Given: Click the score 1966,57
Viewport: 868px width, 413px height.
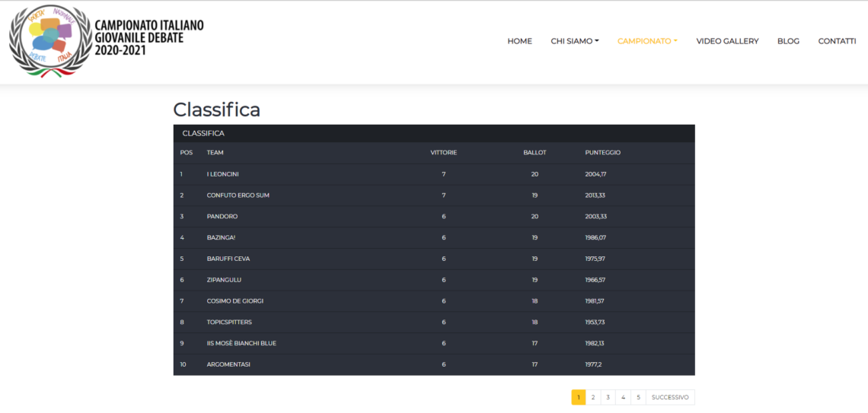Looking at the screenshot, I should click(x=595, y=280).
